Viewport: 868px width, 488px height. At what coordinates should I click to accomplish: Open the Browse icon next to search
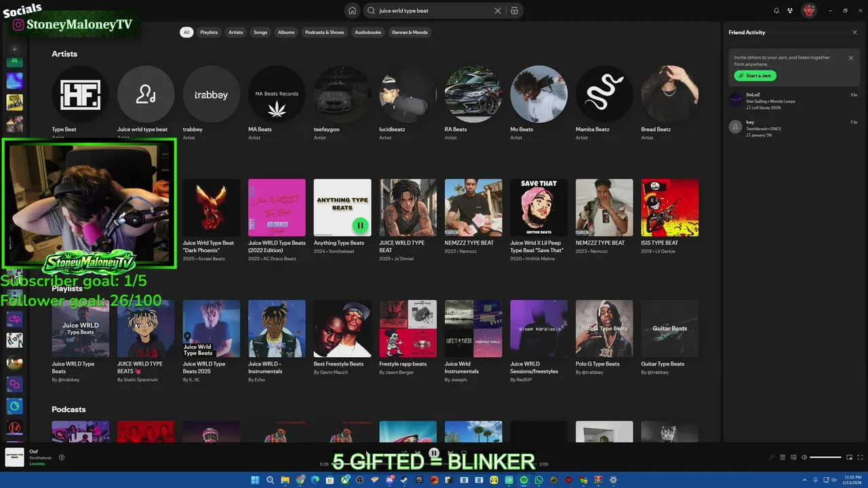coord(514,11)
